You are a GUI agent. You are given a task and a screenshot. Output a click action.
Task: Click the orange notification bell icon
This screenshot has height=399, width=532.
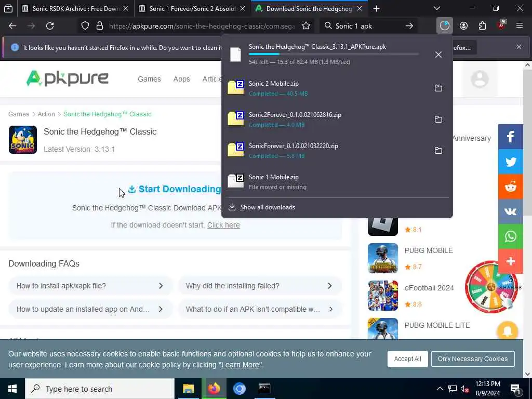[507, 331]
